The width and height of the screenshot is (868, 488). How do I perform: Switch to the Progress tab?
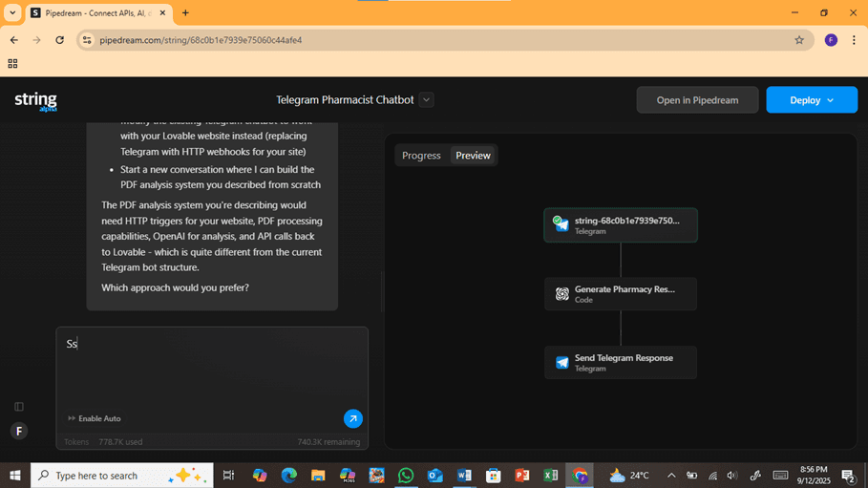pyautogui.click(x=421, y=156)
